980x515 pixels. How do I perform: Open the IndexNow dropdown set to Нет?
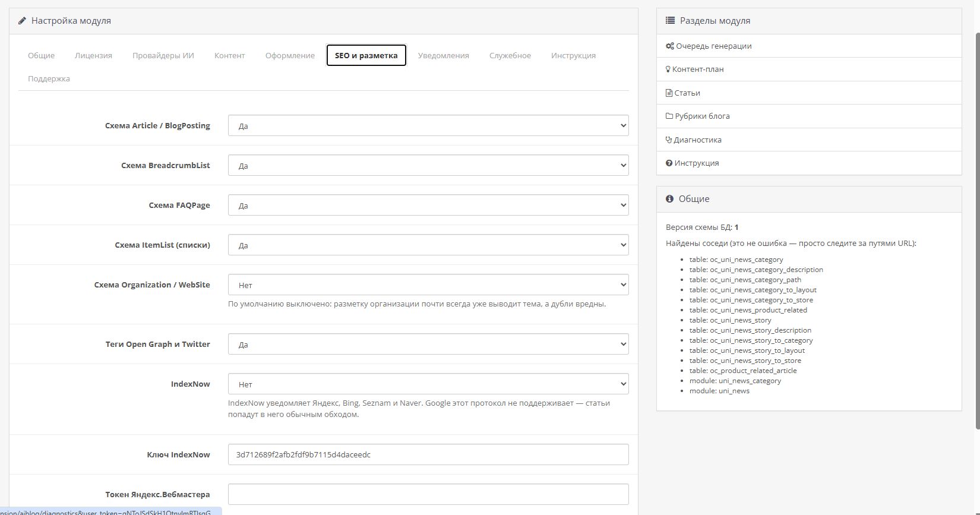click(x=428, y=384)
